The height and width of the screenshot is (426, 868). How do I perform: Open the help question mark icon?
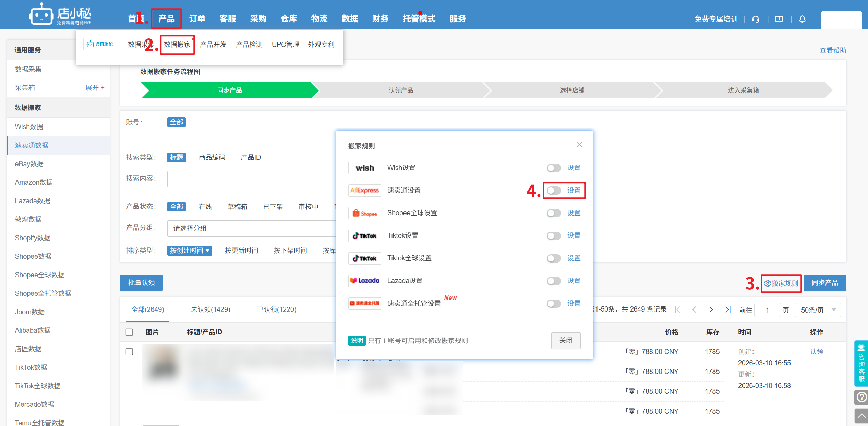(x=861, y=397)
